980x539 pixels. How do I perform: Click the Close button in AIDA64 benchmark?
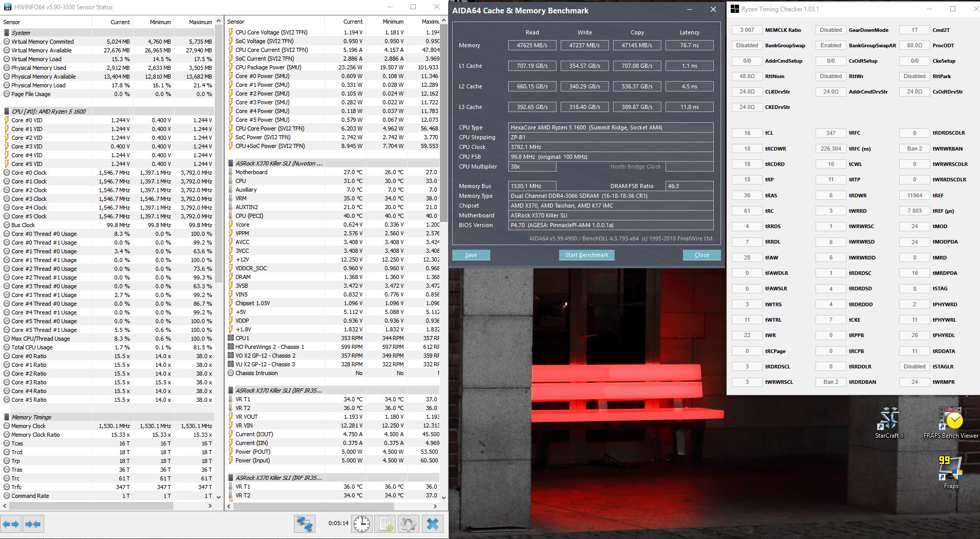(x=701, y=255)
